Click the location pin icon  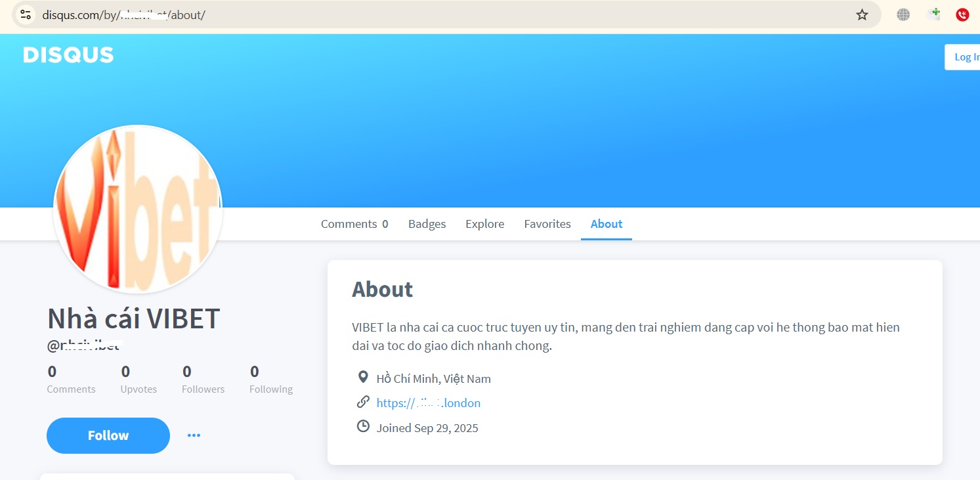362,377
